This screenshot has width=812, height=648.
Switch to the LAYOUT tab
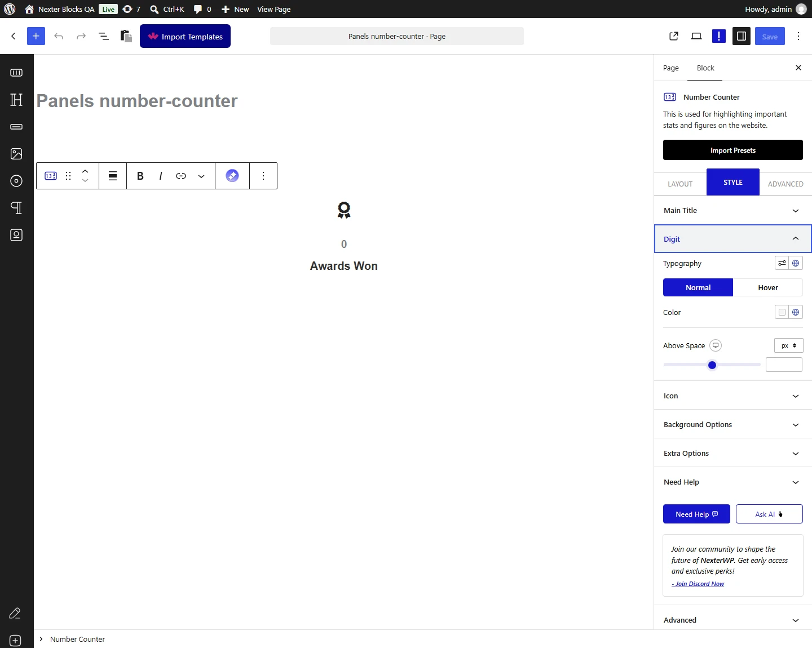click(680, 184)
